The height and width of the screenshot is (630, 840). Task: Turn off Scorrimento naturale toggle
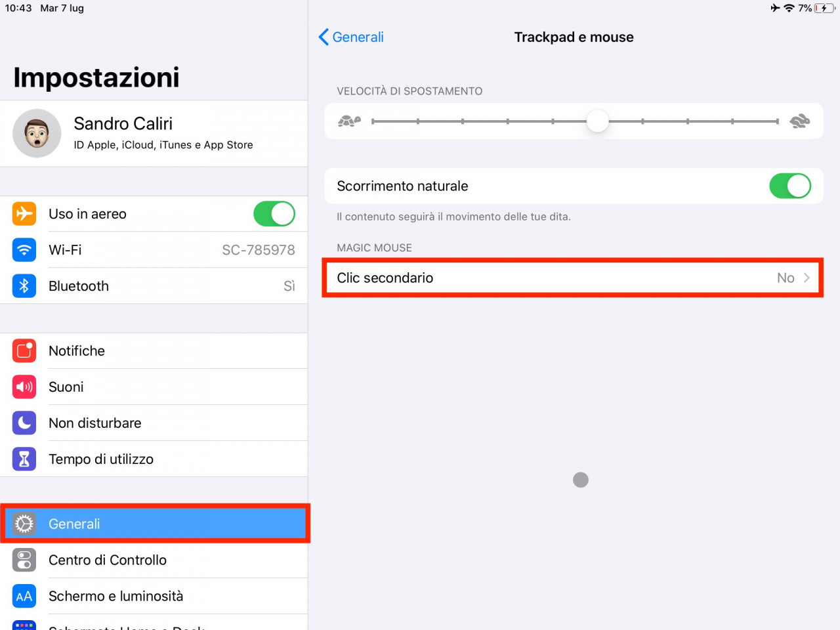(x=790, y=186)
